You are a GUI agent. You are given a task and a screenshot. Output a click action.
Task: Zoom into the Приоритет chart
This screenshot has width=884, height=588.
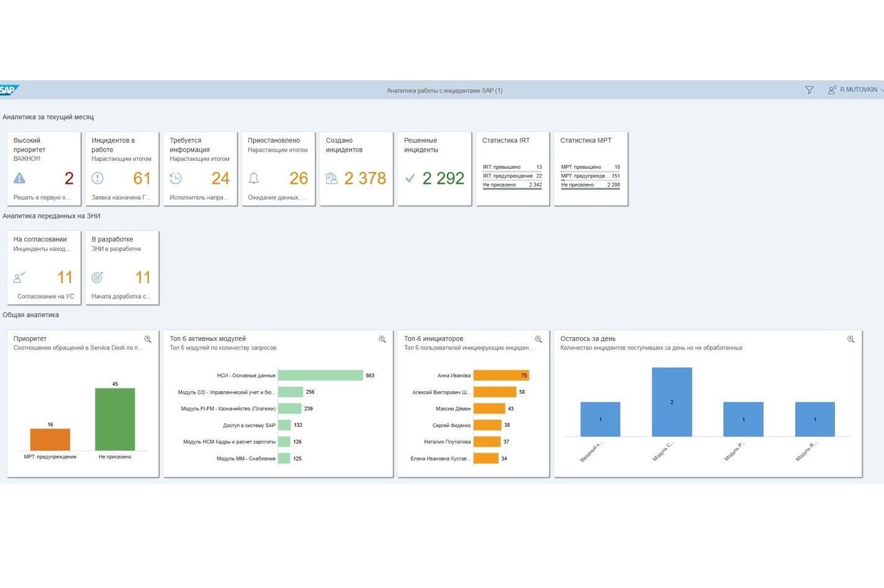[148, 339]
